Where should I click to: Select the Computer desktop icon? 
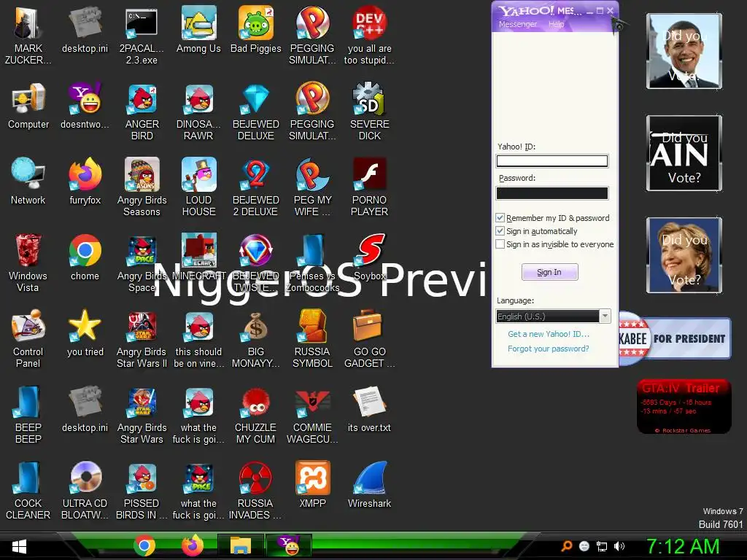(28, 106)
